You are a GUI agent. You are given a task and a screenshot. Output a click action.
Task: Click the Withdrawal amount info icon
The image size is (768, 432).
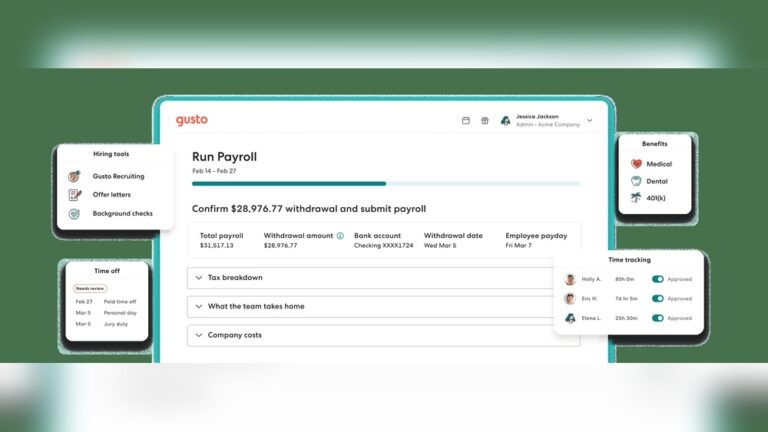click(340, 236)
